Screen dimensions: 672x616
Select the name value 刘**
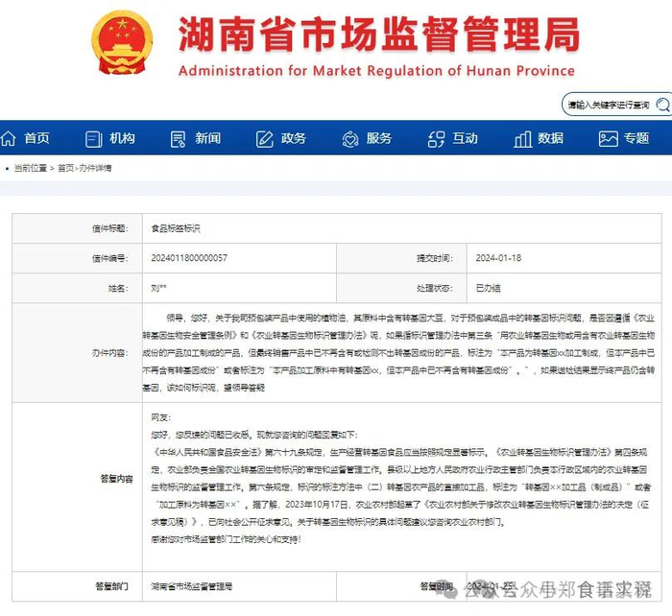pyautogui.click(x=158, y=288)
